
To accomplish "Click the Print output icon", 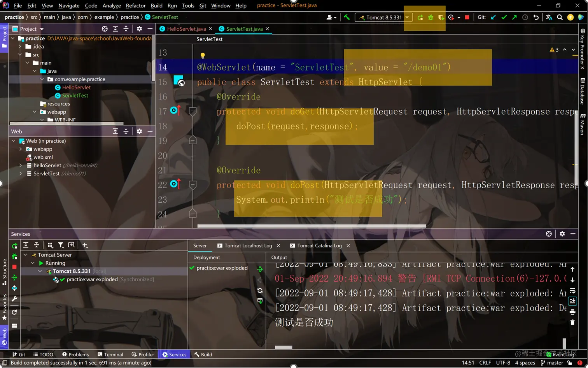I will pos(572,312).
